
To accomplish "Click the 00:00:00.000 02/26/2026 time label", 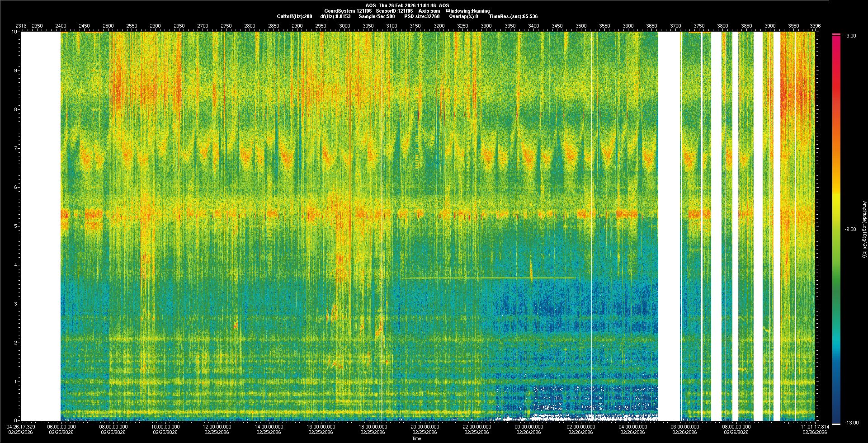I will pyautogui.click(x=529, y=427).
